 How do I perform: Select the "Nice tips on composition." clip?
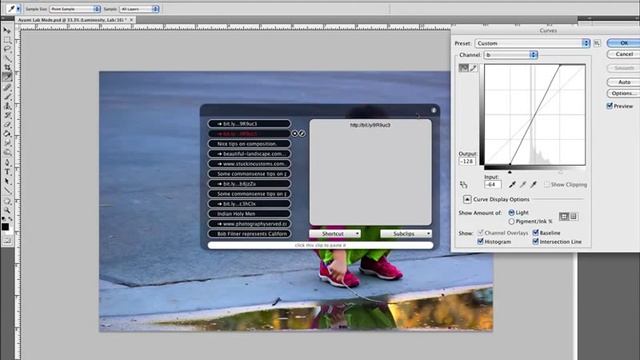(x=249, y=144)
